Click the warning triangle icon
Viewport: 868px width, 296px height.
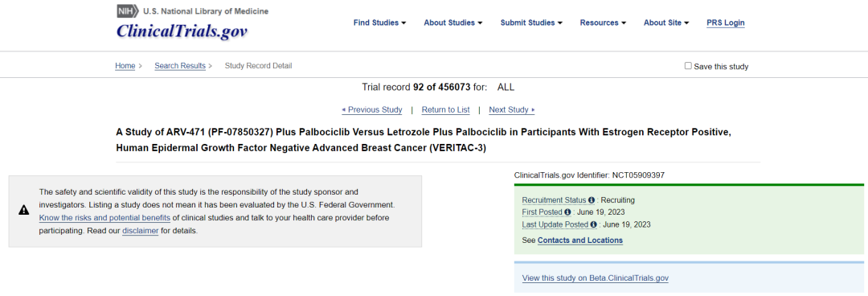pyautogui.click(x=24, y=210)
